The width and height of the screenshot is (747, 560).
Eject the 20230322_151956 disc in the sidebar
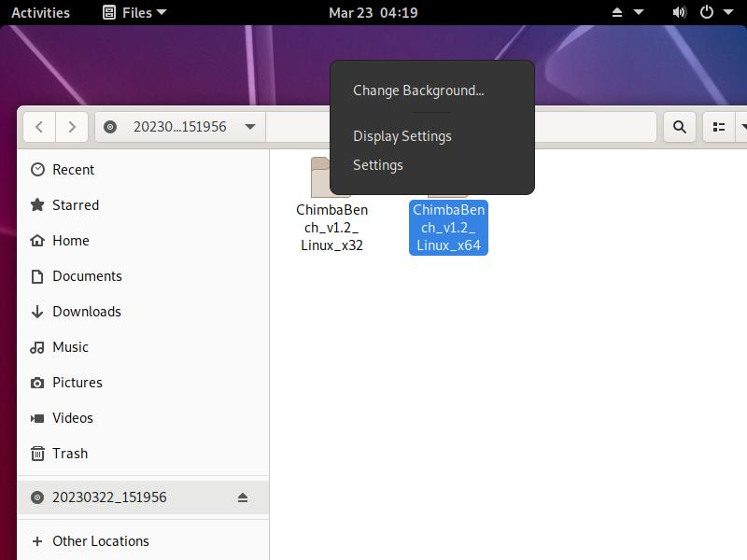point(243,497)
